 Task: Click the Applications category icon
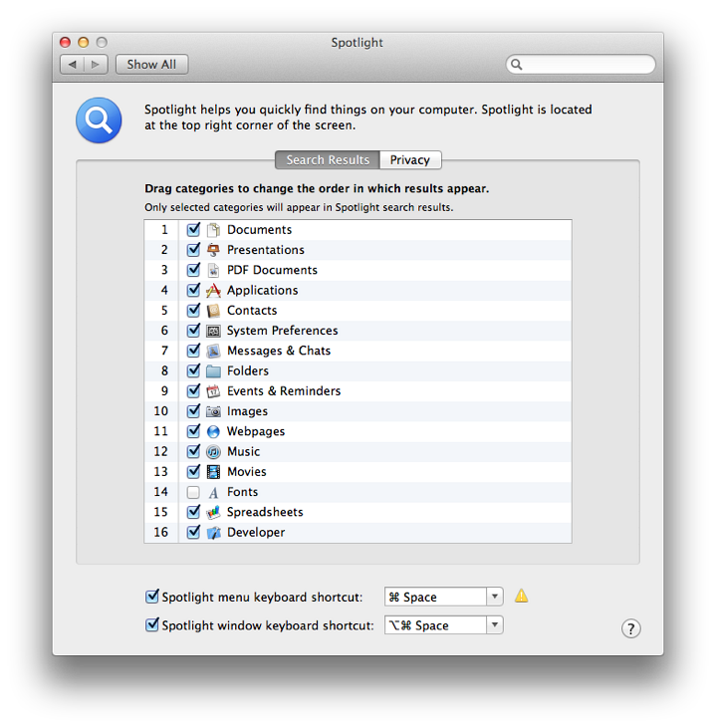pos(213,290)
